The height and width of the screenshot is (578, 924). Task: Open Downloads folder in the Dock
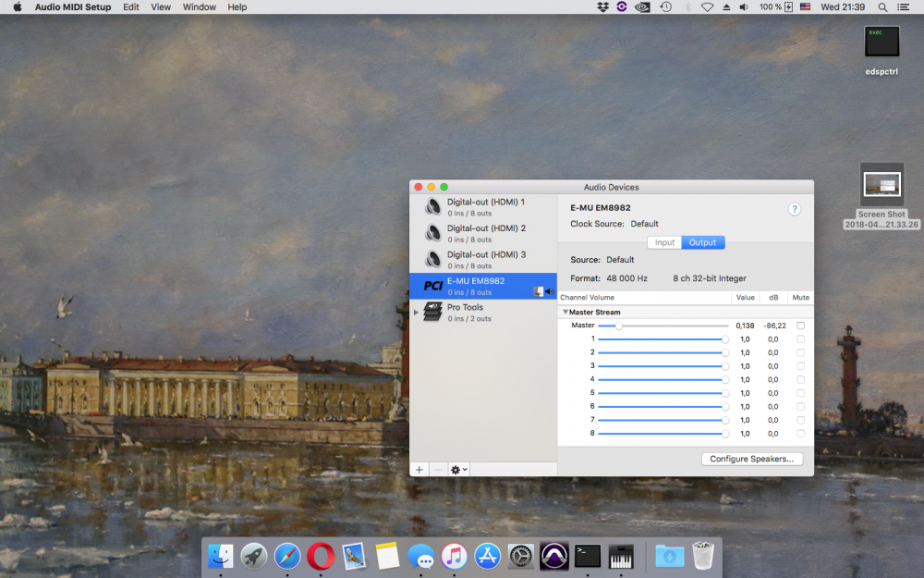[669, 556]
